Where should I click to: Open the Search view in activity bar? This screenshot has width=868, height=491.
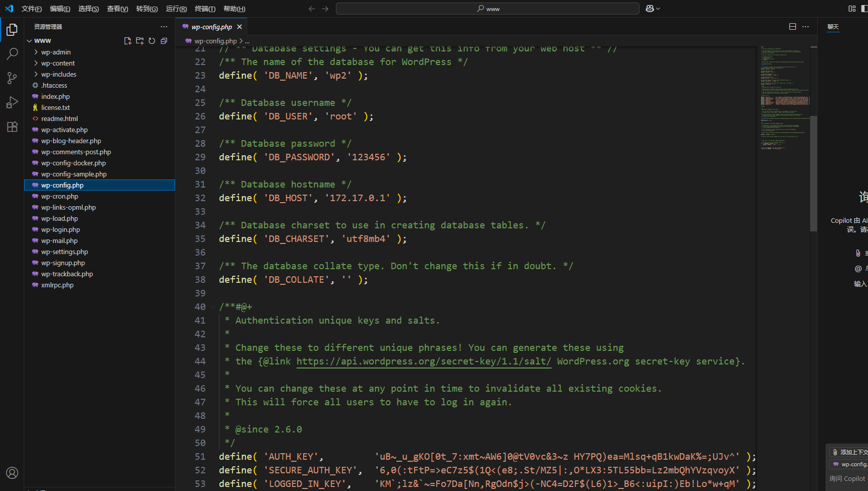point(12,54)
